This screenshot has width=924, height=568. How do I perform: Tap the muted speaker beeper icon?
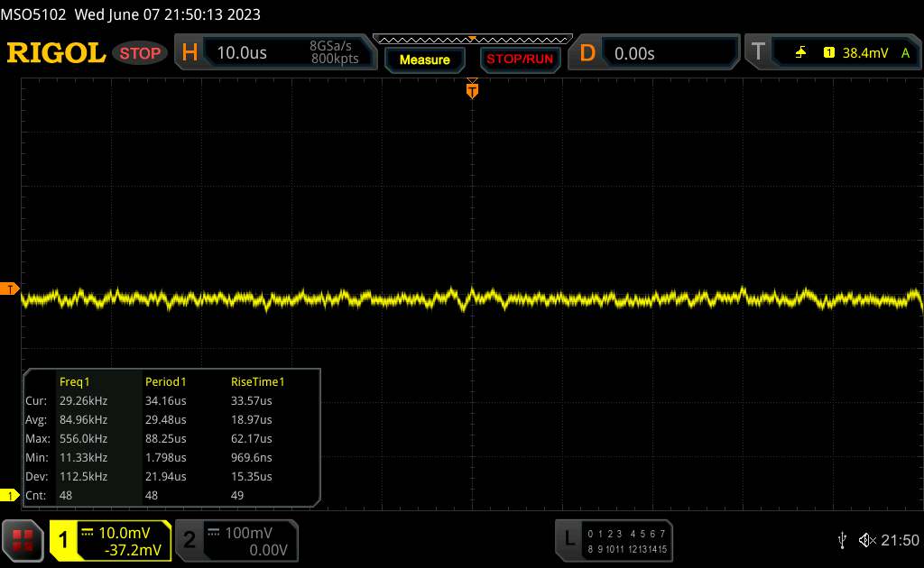(x=867, y=540)
